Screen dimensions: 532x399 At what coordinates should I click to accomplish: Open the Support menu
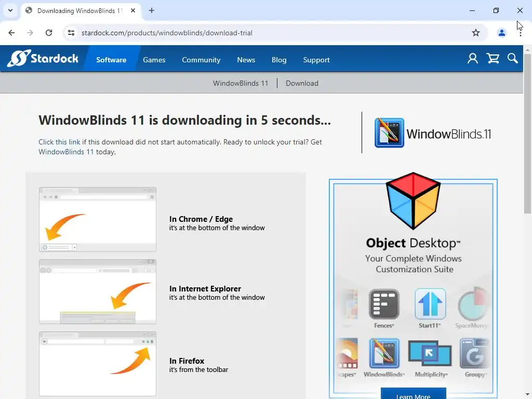[x=316, y=60]
